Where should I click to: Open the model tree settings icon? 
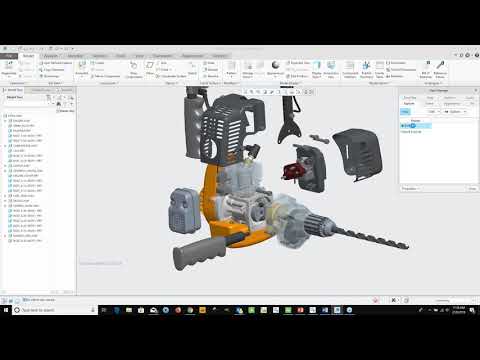pyautogui.click(x=49, y=97)
